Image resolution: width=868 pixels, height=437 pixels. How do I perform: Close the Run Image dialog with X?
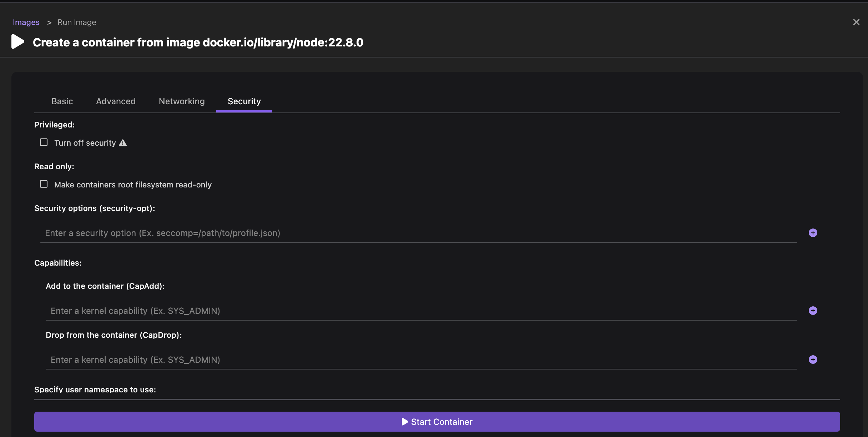coord(856,22)
